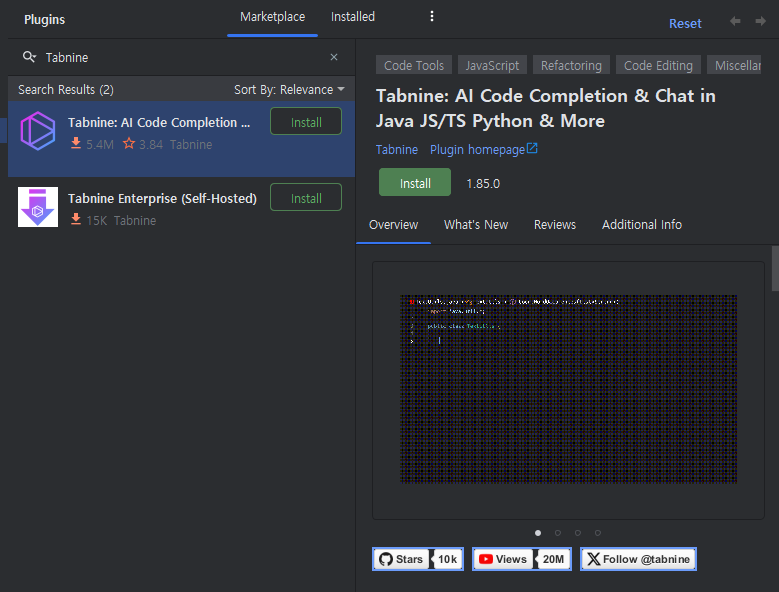Select the Tabnine Enterprise plugin logo
This screenshot has width=779, height=592.
pyautogui.click(x=38, y=207)
